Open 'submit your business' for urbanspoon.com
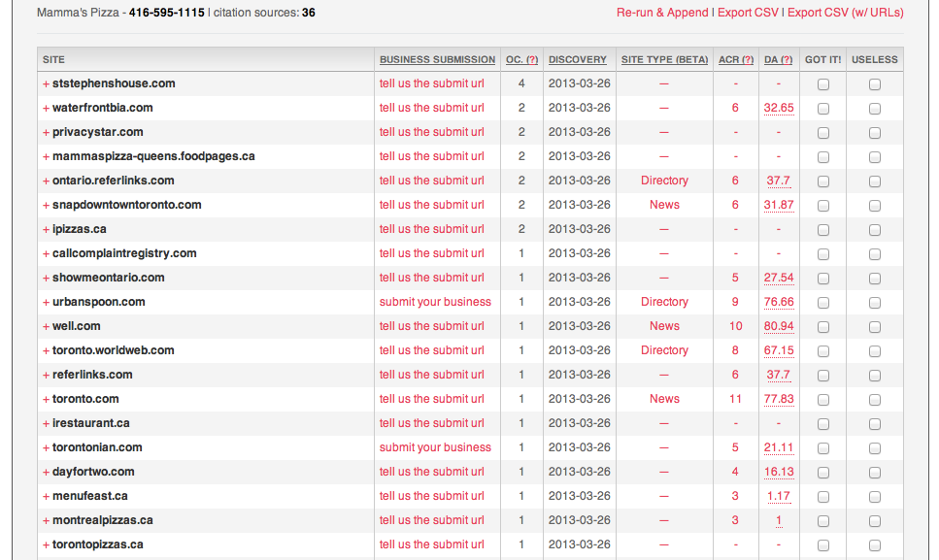Screen dimensions: 939x560 point(435,302)
